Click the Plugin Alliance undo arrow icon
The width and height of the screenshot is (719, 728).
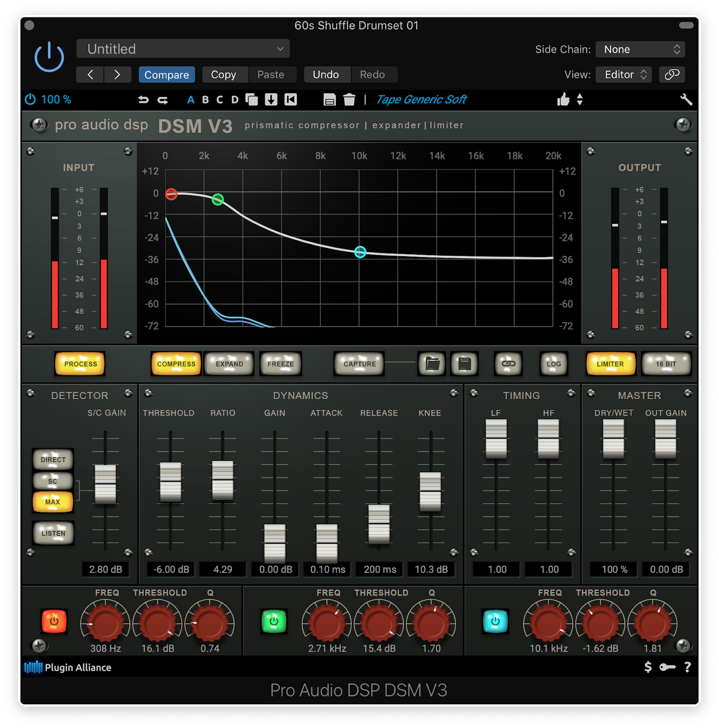[x=143, y=100]
